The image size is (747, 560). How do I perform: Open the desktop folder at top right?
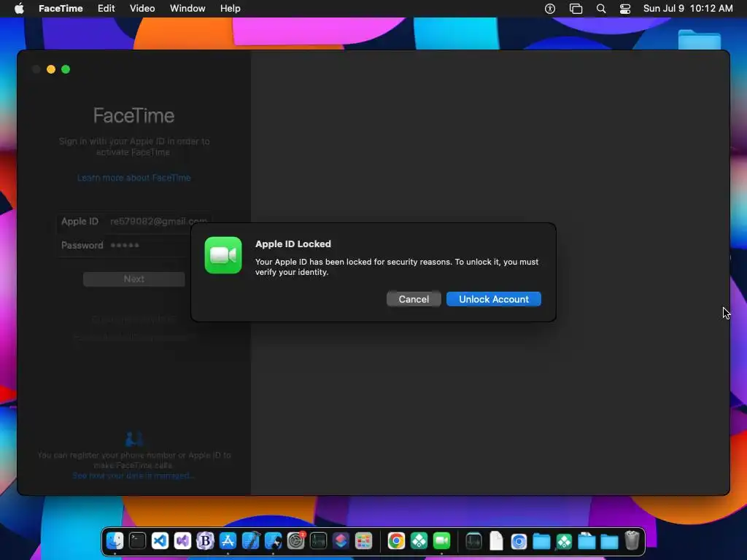pos(700,40)
